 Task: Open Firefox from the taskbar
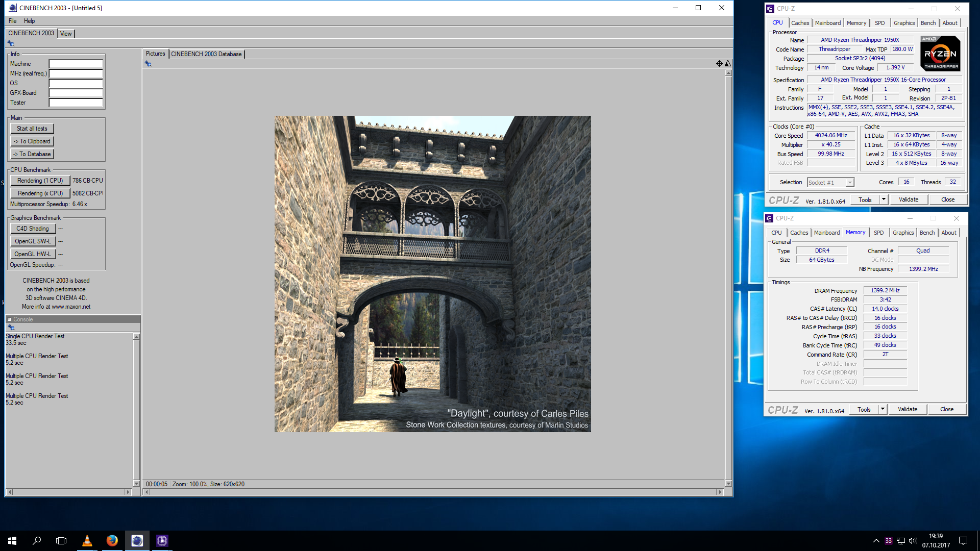tap(112, 541)
